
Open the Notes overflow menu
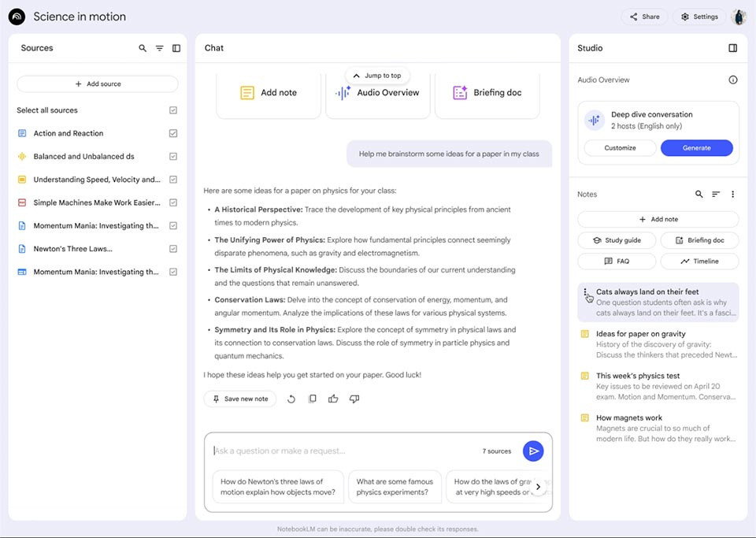[x=732, y=194]
